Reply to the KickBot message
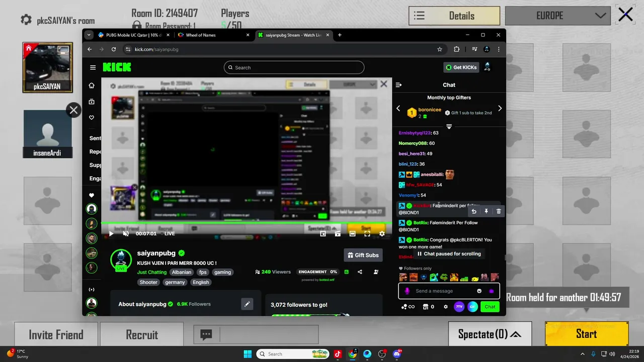The height and width of the screenshot is (362, 644). 474,212
